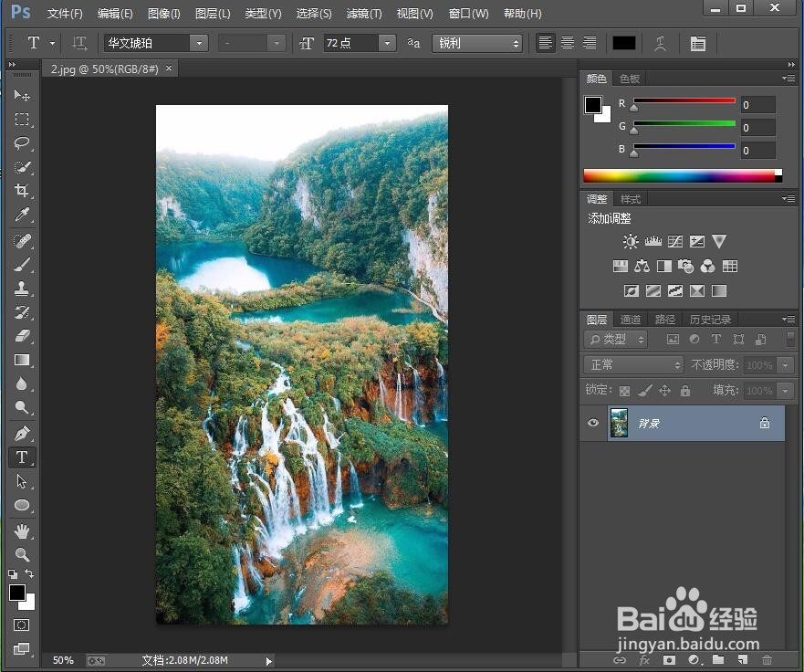Select the Eraser tool
The image size is (804, 672).
(22, 336)
